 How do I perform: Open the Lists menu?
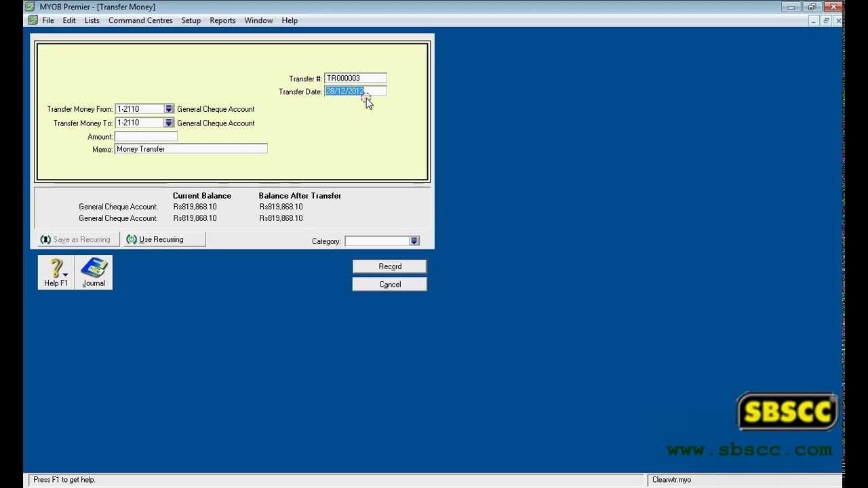tap(92, 20)
